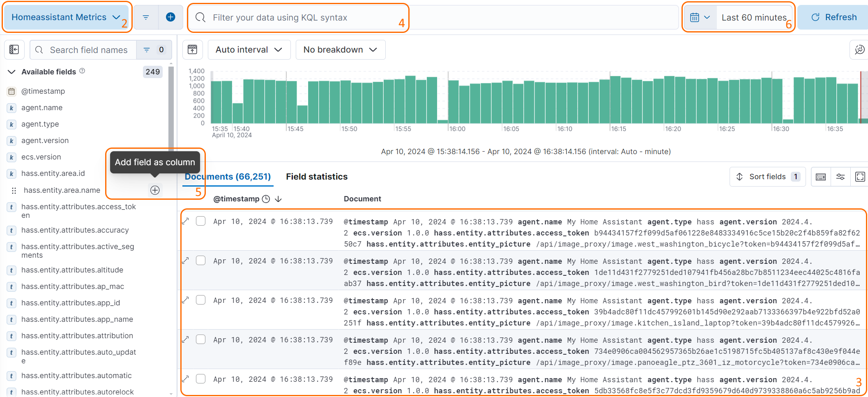Collapse the Available fields section
The image size is (868, 397).
click(12, 72)
